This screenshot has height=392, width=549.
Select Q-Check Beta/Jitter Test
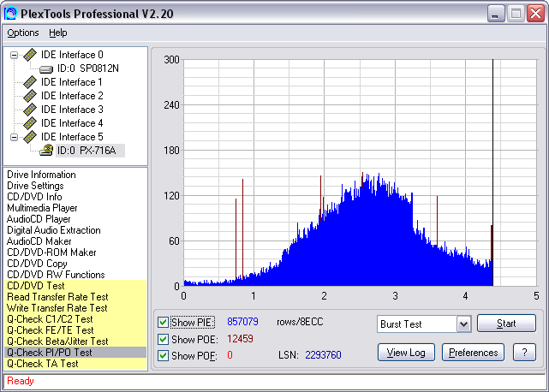[75, 342]
